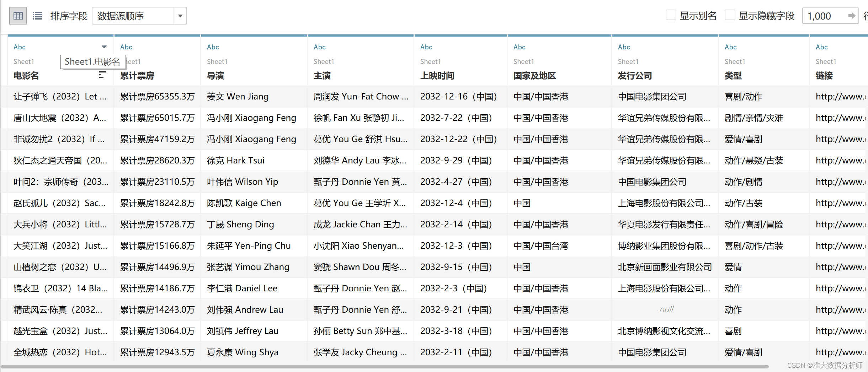868x372 pixels.
Task: Change data type Abc of 链接 column
Action: point(822,47)
